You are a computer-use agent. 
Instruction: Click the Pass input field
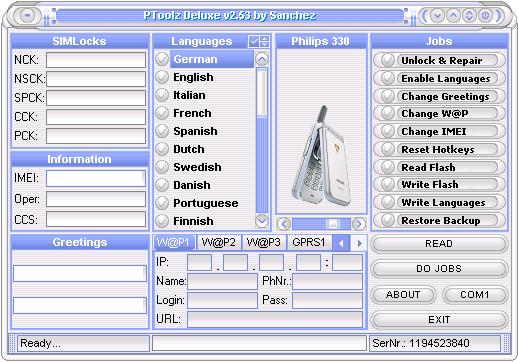coord(328,300)
